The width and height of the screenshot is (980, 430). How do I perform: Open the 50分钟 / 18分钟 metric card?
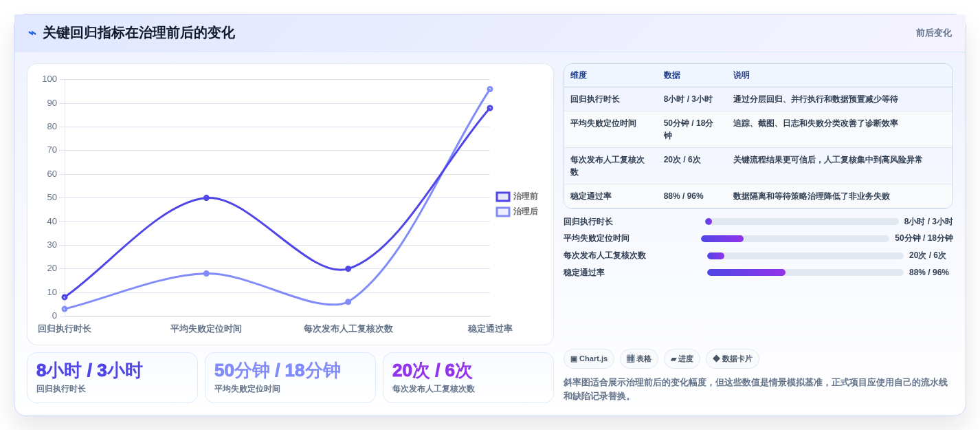click(290, 378)
